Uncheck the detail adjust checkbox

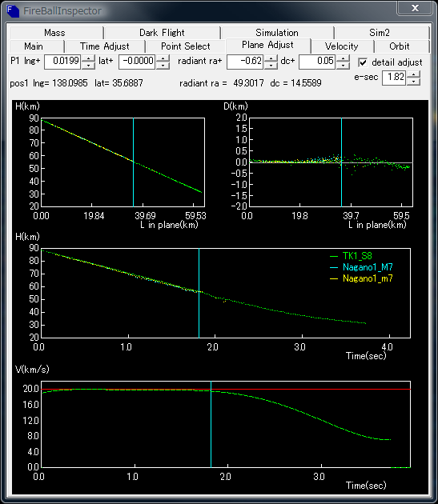[363, 62]
